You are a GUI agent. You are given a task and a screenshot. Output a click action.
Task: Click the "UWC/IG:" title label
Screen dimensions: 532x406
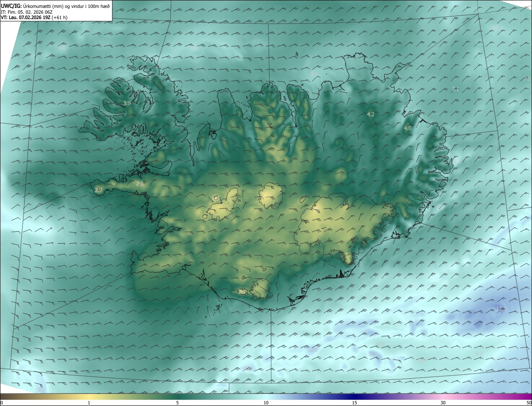point(11,6)
